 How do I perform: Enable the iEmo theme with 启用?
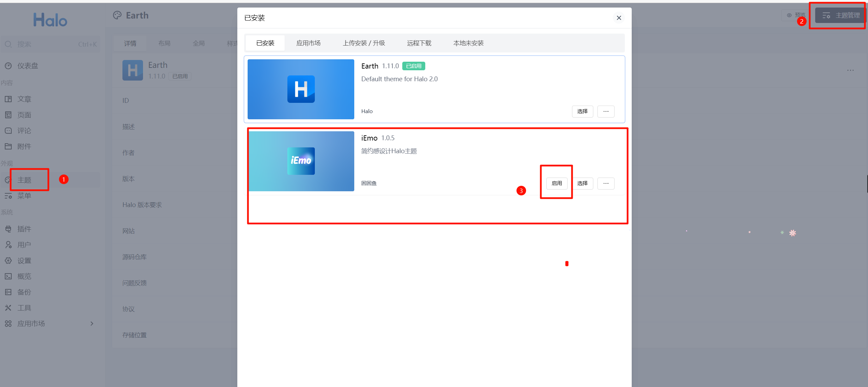pos(557,183)
